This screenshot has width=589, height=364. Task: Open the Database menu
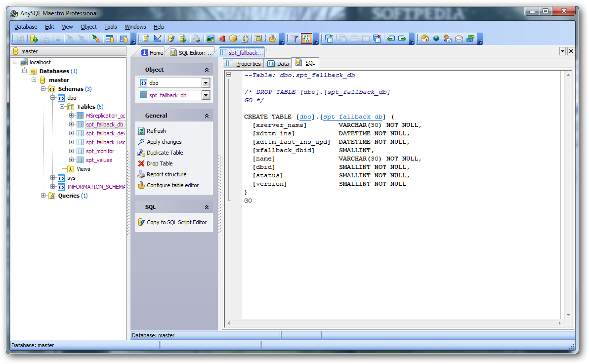26,27
